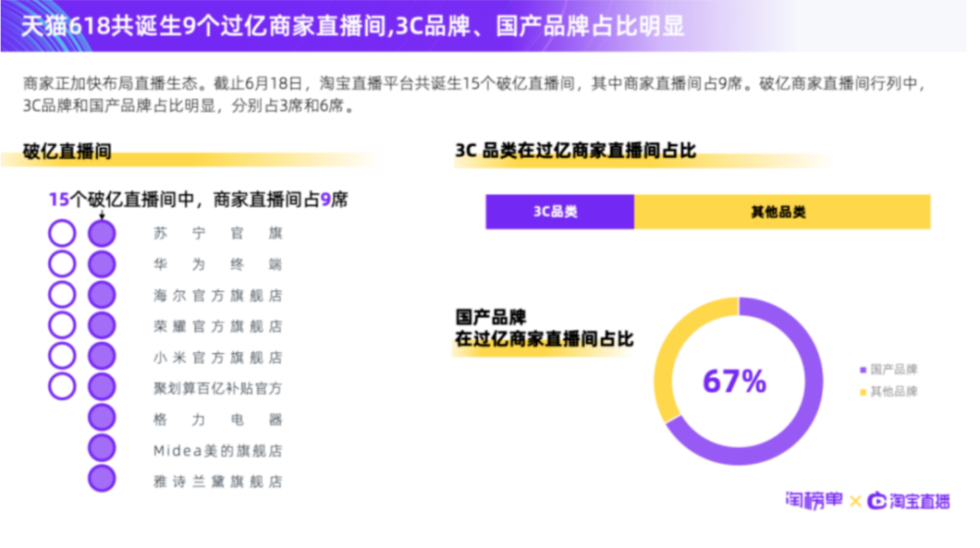Click the hollow circle in the 苏宁官旗 row

point(62,233)
